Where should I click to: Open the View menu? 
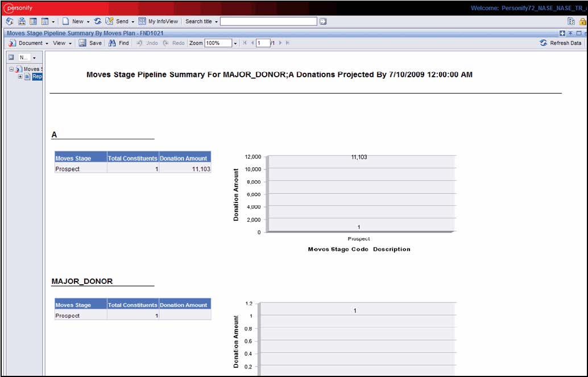[x=62, y=43]
